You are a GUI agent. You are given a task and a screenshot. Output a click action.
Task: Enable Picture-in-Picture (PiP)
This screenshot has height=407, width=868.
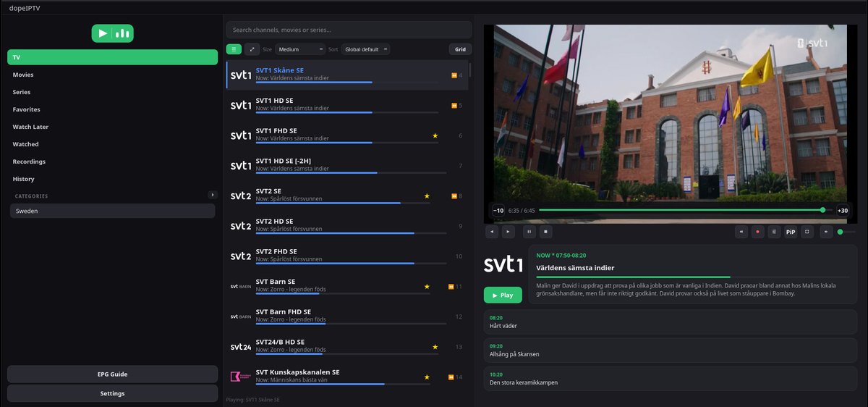(791, 232)
